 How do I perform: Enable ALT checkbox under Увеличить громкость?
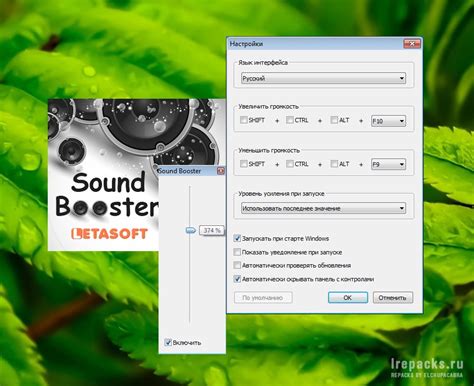click(x=334, y=120)
